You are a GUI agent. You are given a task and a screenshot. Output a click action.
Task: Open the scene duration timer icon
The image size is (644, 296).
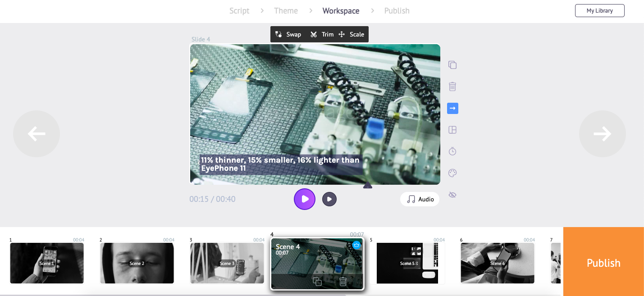pos(452,151)
